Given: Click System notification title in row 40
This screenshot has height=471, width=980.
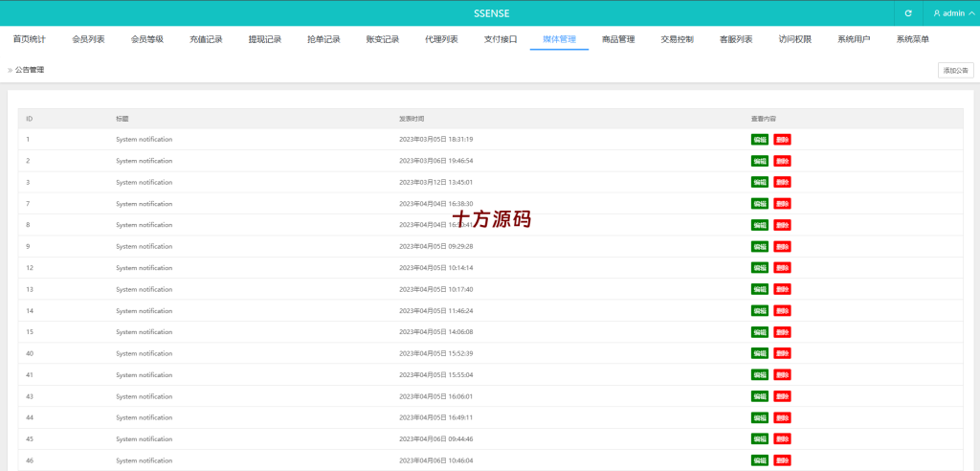Looking at the screenshot, I should tap(145, 353).
